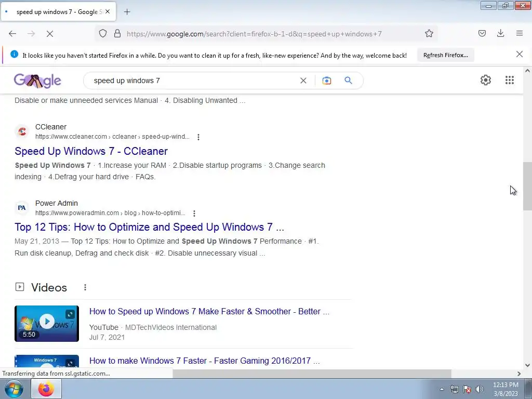The width and height of the screenshot is (532, 399).
Task: Click the ccleaner.com breadcrumb URL
Action: click(x=112, y=137)
